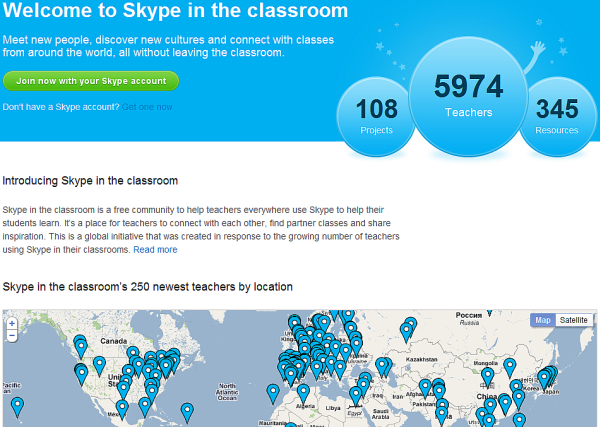This screenshot has width=600, height=427.
Task: Select the pin above the Egypt label
Action: [x=356, y=396]
